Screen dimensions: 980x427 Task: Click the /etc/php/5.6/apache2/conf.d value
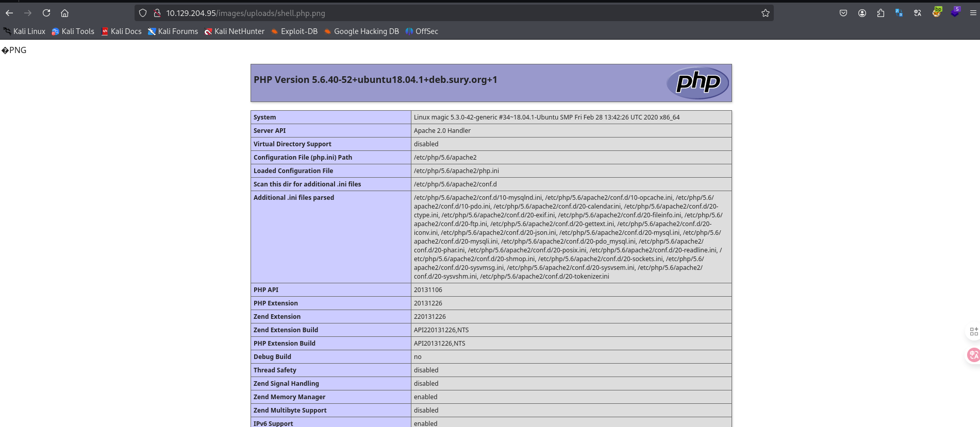(455, 184)
